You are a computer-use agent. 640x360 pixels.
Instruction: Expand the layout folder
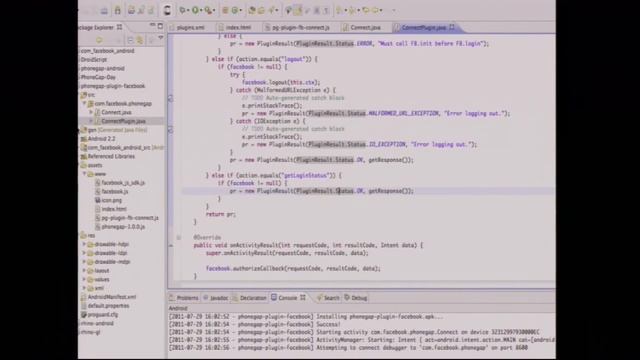[84, 271]
